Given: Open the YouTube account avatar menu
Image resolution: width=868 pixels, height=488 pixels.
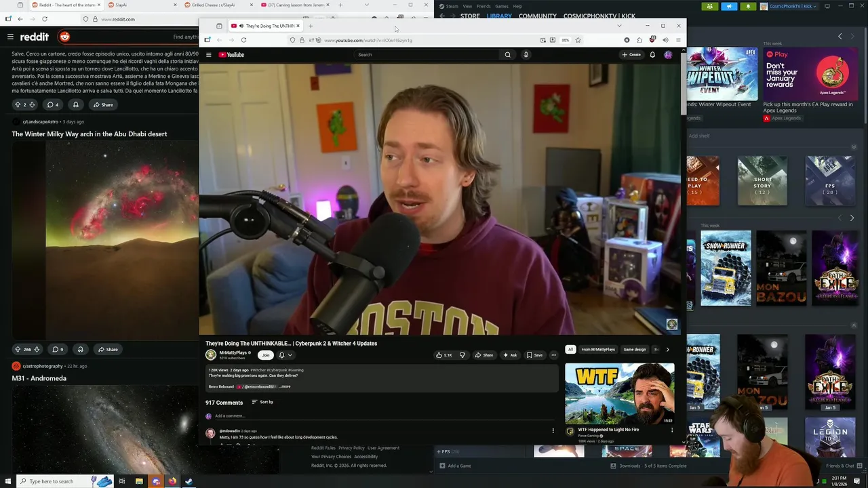Looking at the screenshot, I should tap(668, 55).
